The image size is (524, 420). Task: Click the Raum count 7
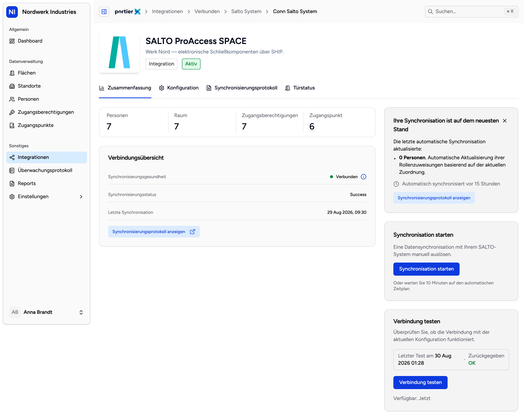click(177, 127)
